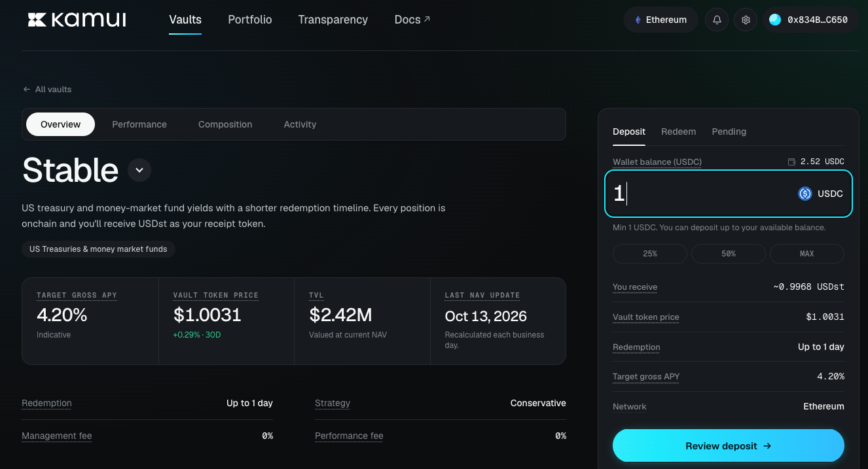Click the All vaults link
The width and height of the screenshot is (868, 469).
(x=47, y=89)
